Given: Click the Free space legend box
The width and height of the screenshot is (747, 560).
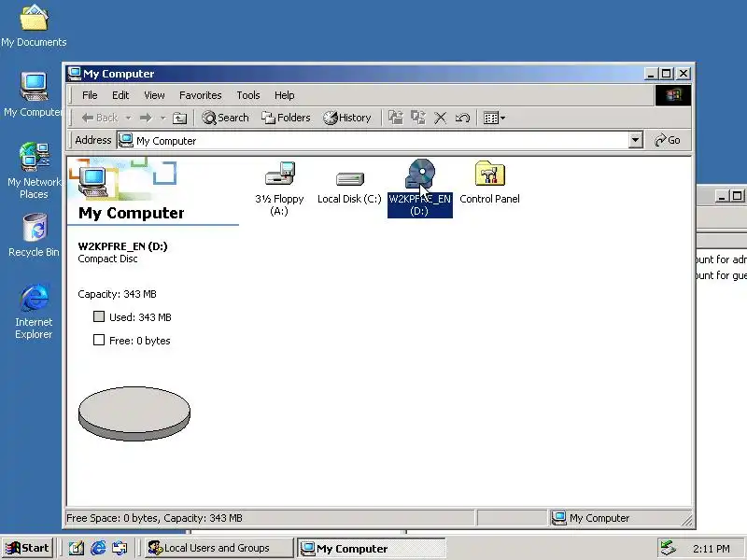Looking at the screenshot, I should [99, 340].
